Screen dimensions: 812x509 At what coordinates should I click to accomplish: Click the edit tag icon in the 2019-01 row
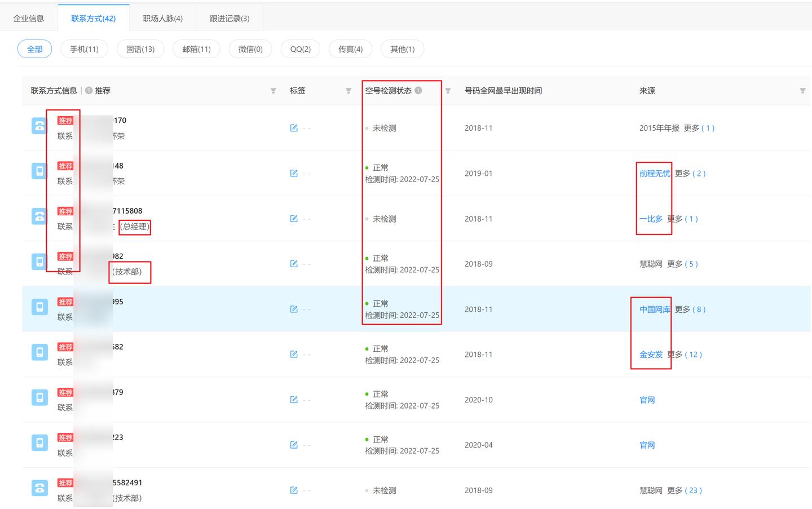click(x=294, y=173)
